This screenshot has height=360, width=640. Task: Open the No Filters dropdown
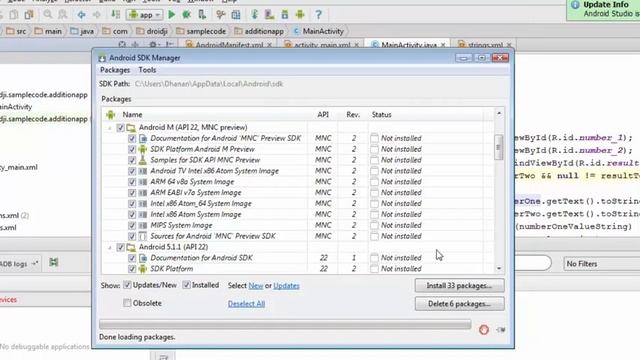pos(601,264)
